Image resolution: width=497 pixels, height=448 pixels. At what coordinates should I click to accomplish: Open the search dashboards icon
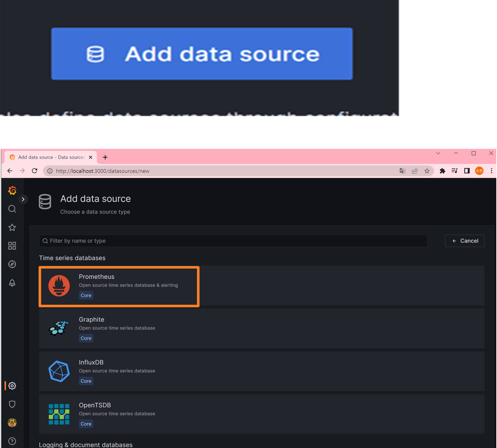pos(12,209)
